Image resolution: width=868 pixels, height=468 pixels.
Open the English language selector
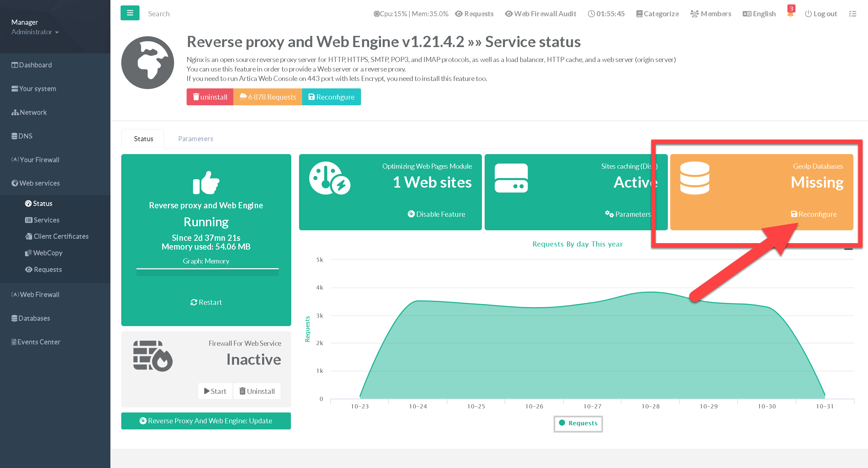click(759, 14)
